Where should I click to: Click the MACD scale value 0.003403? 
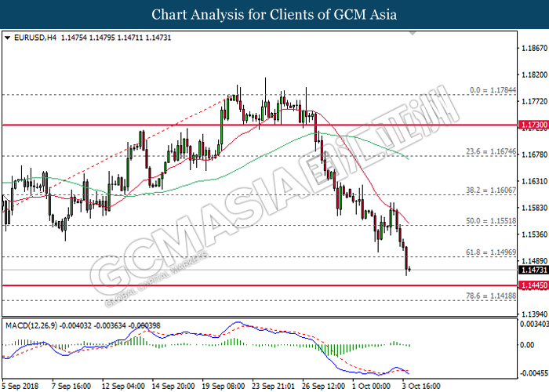click(534, 324)
